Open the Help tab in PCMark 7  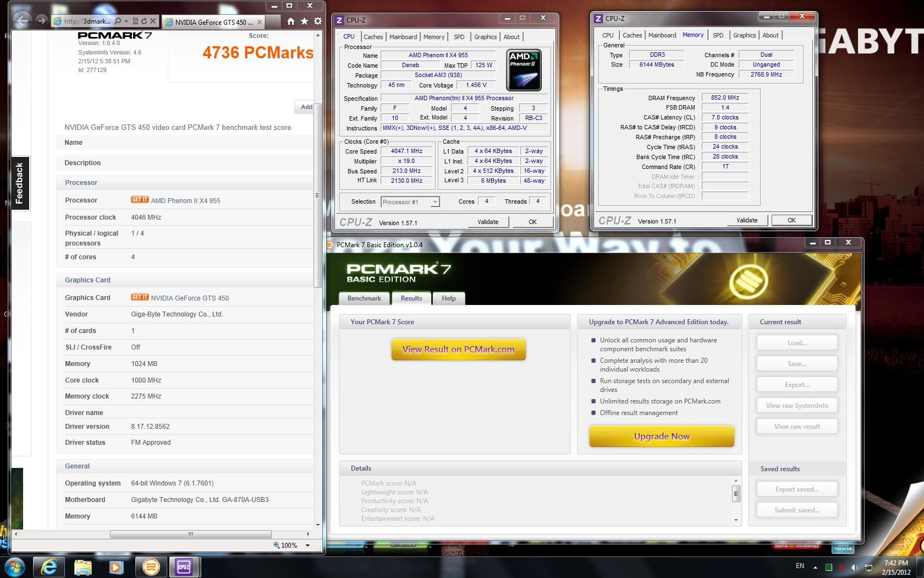449,298
